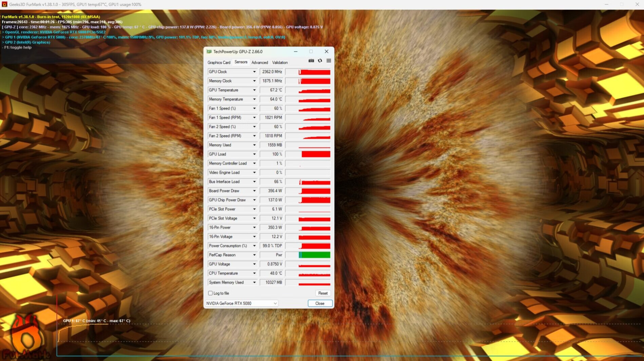Switch to the Graphics Card tab
Image resolution: width=644 pixels, height=361 pixels.
[219, 62]
